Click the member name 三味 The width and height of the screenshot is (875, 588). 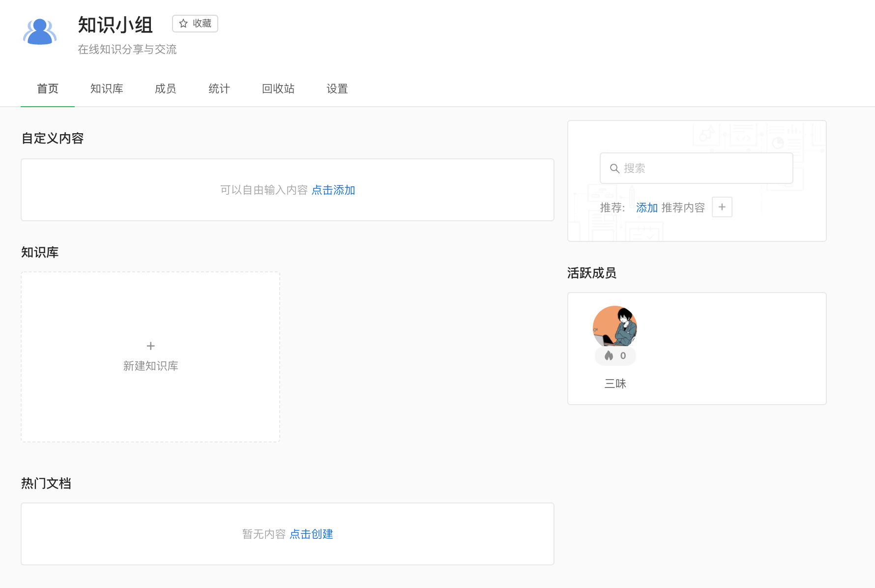(615, 384)
